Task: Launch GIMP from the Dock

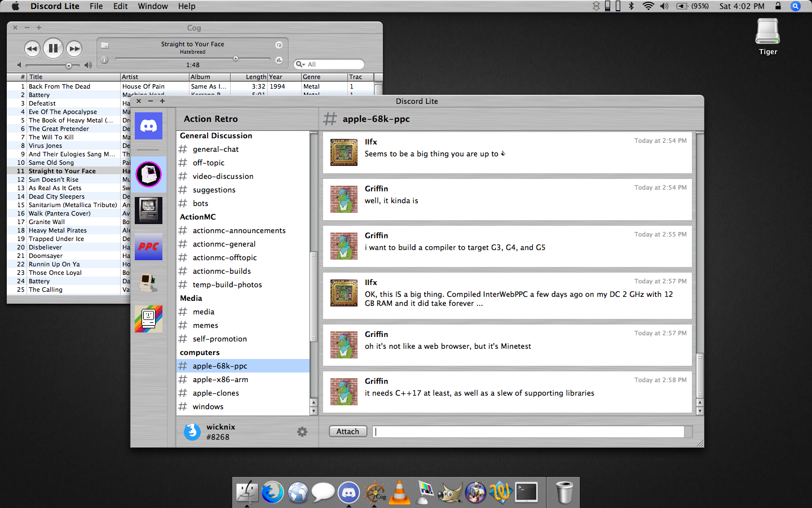Action: tap(450, 492)
